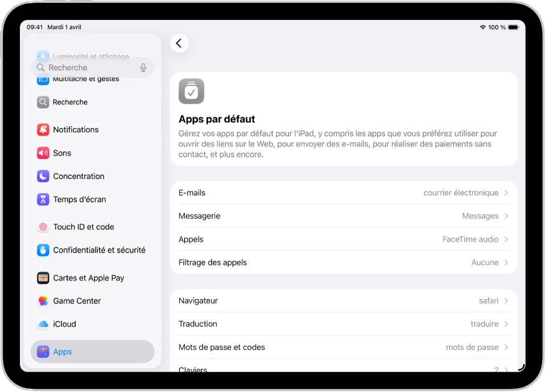Open the Apps par défaut checkmark icon
548x392 pixels.
tap(191, 91)
